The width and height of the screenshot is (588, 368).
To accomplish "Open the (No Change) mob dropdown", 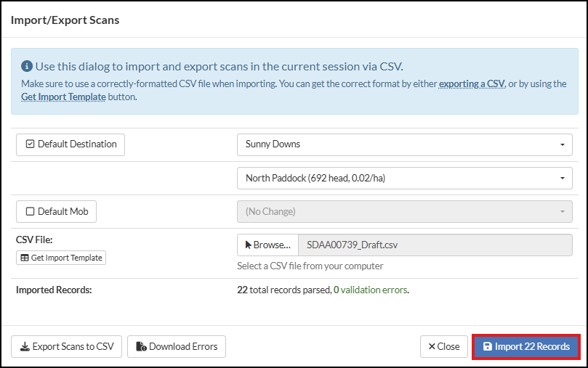I will click(x=404, y=212).
